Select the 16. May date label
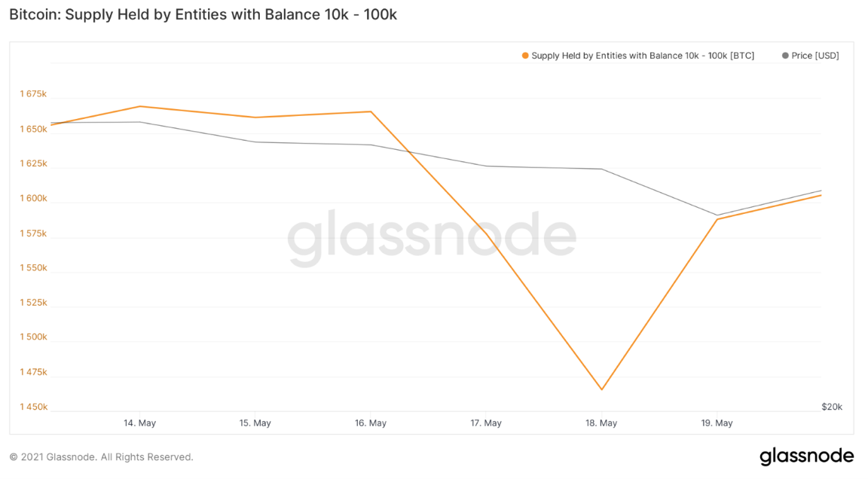868x479 pixels. (x=370, y=423)
